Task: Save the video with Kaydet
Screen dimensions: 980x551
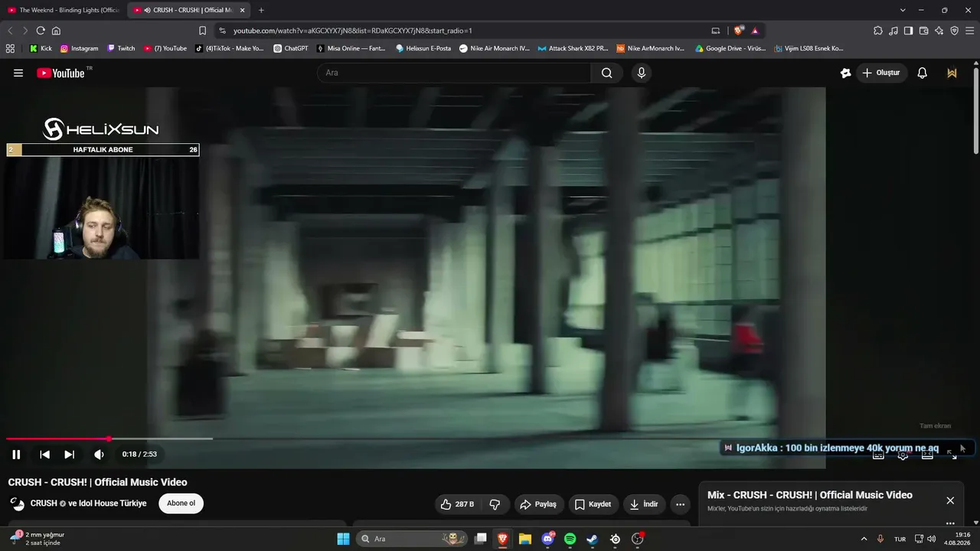Action: click(593, 504)
